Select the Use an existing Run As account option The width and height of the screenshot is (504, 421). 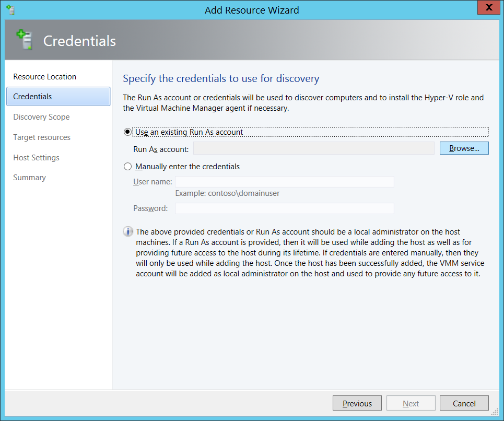(127, 132)
